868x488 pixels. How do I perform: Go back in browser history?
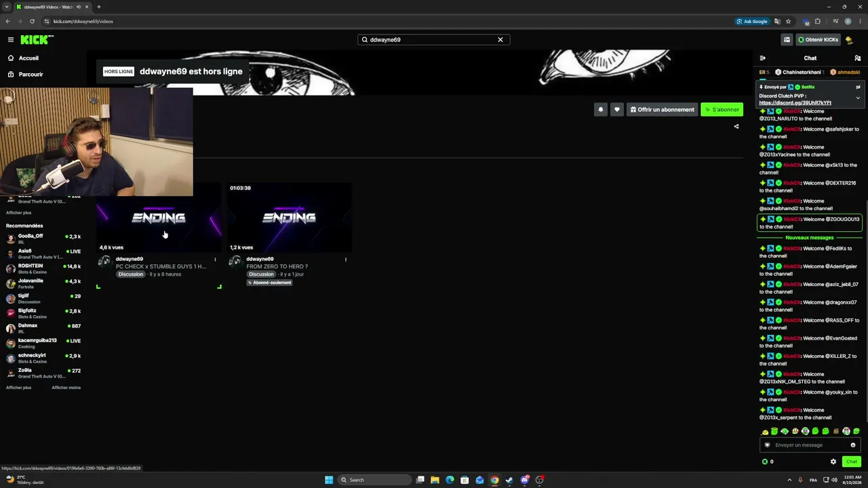click(x=7, y=21)
